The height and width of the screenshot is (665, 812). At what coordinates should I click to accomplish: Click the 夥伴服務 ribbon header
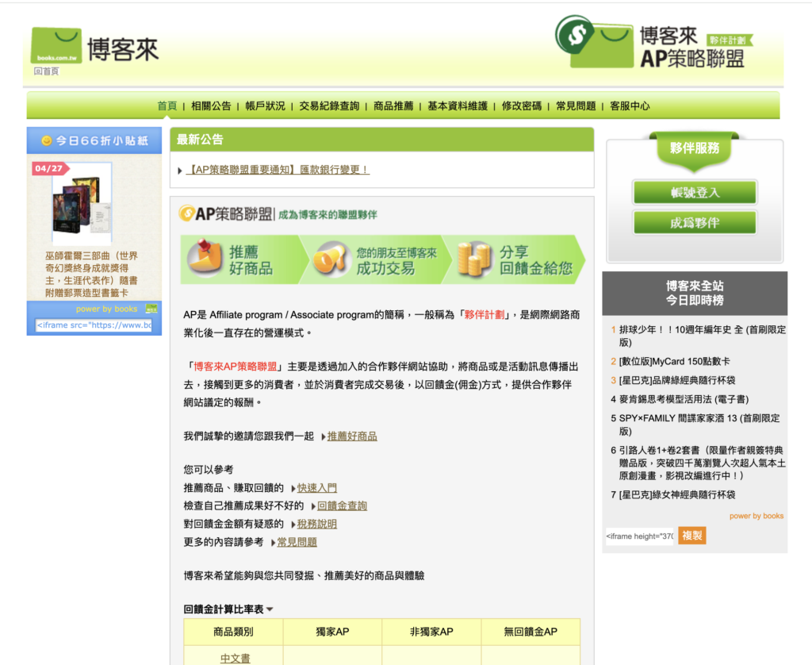click(695, 150)
